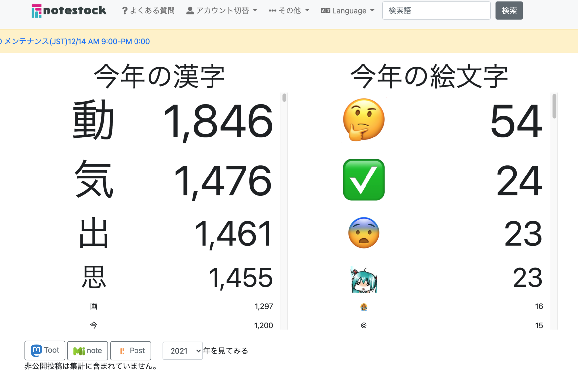This screenshot has width=578, height=392.
Task: Click the kanji list scrollbar
Action: [284, 98]
